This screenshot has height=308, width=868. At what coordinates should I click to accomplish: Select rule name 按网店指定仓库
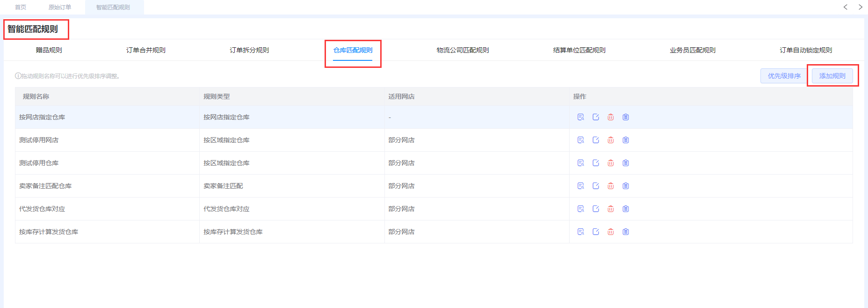[x=42, y=117]
